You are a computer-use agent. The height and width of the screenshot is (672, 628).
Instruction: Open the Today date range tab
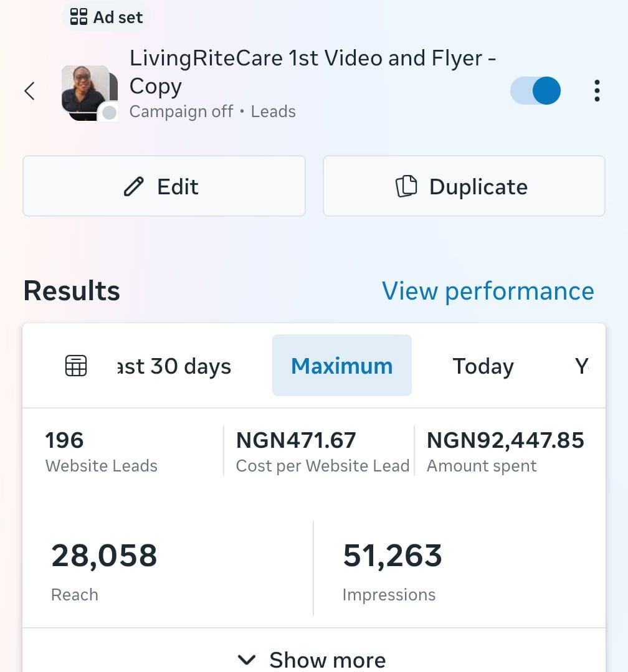coord(483,366)
